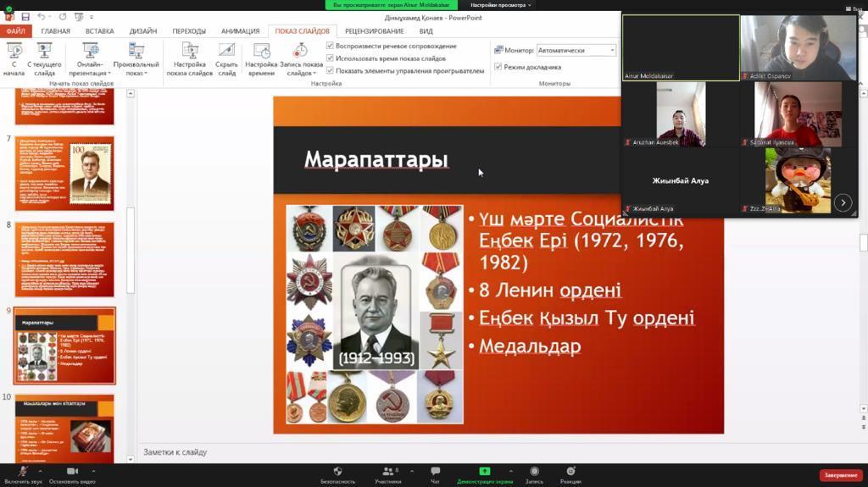This screenshot has width=868, height=487.
Task: Open Rehearse Timings (Настройка времени)
Action: [x=261, y=58]
